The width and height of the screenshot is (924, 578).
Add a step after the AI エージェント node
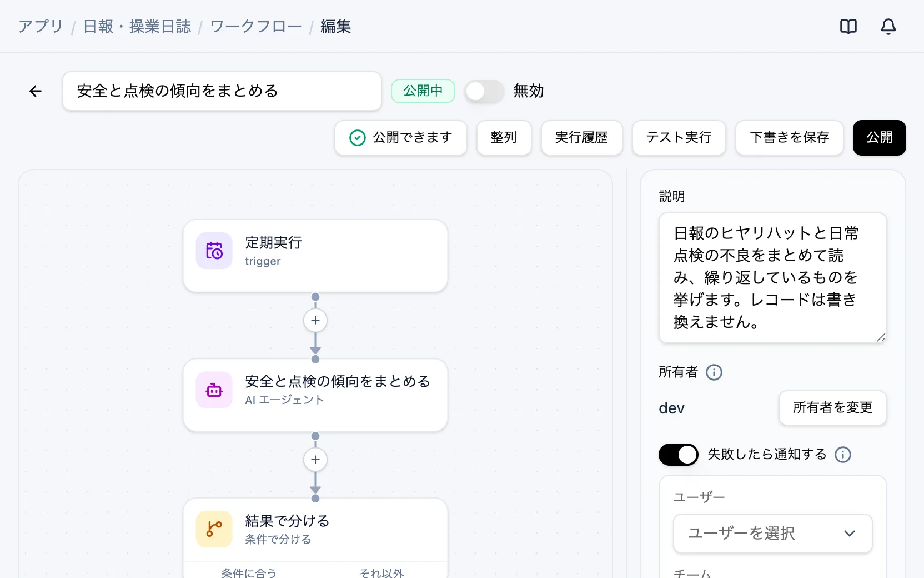[315, 460]
